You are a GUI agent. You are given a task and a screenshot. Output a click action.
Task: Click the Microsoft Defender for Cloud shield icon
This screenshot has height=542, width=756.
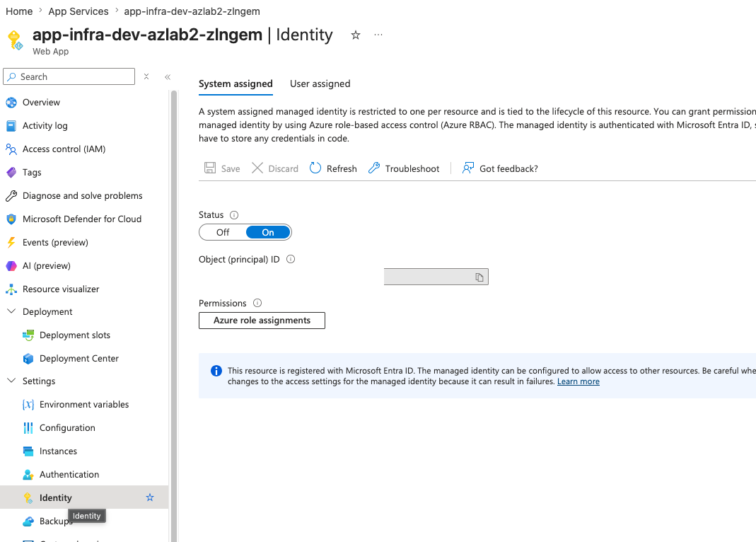click(11, 219)
